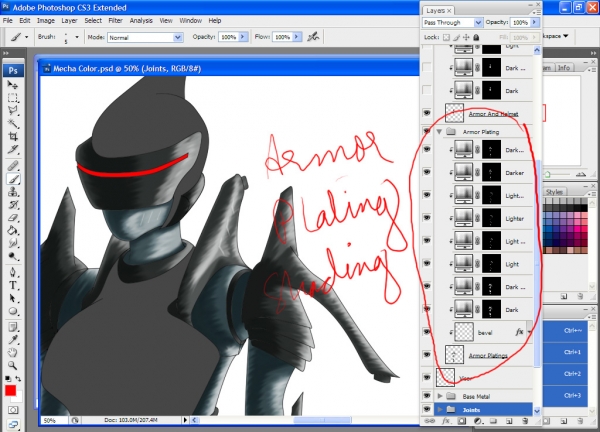Enable airbrush in options bar
The width and height of the screenshot is (600, 432).
313,37
